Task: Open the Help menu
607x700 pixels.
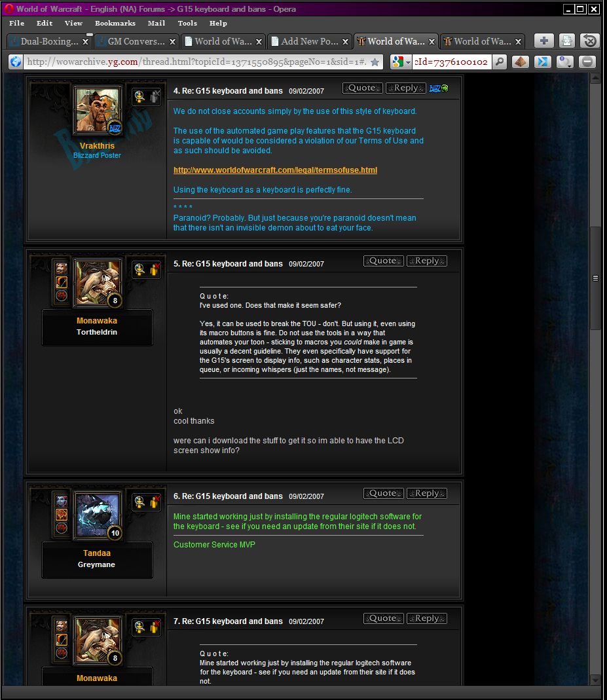Action: [218, 23]
